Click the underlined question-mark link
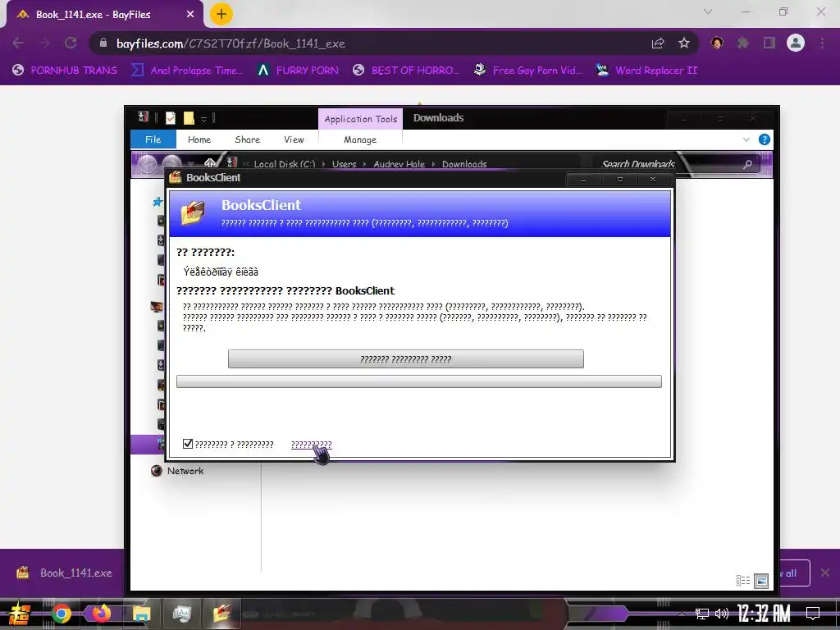This screenshot has width=840, height=630. pyautogui.click(x=311, y=444)
